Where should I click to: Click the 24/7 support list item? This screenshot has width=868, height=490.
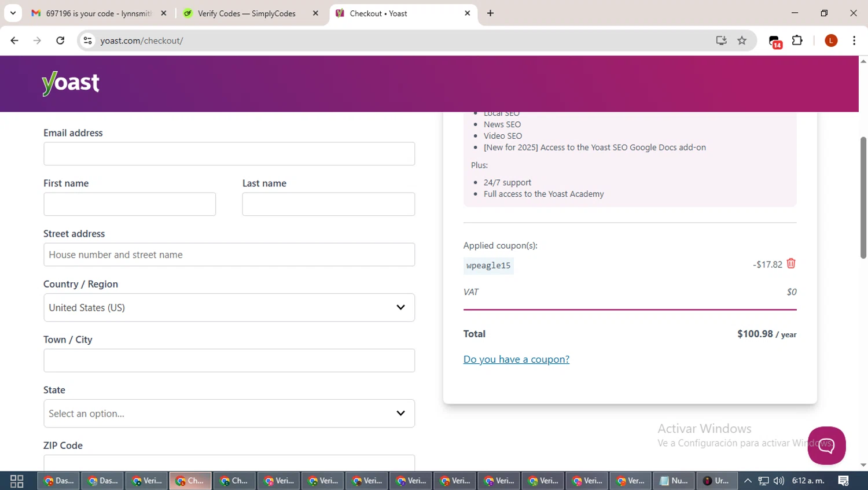[x=507, y=182]
